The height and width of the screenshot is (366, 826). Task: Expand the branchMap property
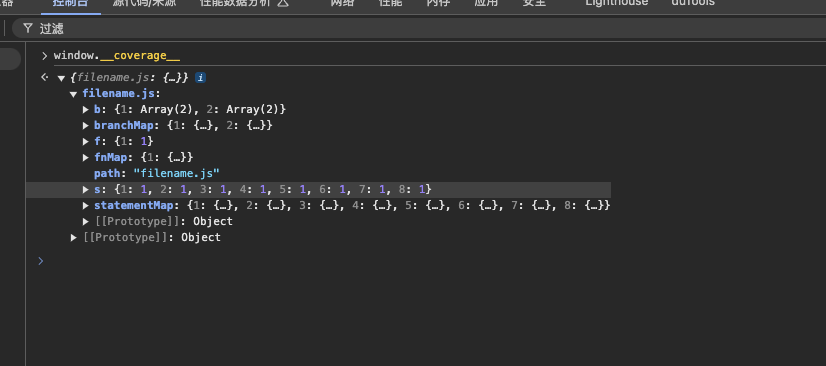[x=86, y=126]
